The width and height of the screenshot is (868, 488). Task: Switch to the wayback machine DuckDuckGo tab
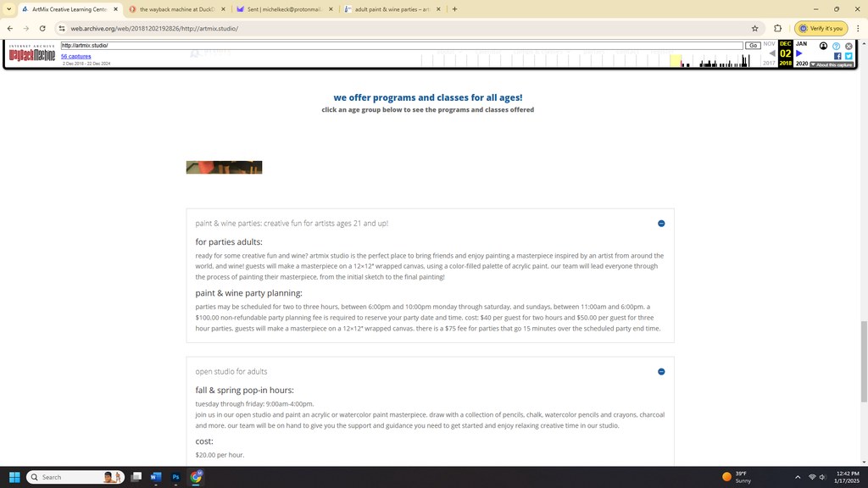click(177, 9)
